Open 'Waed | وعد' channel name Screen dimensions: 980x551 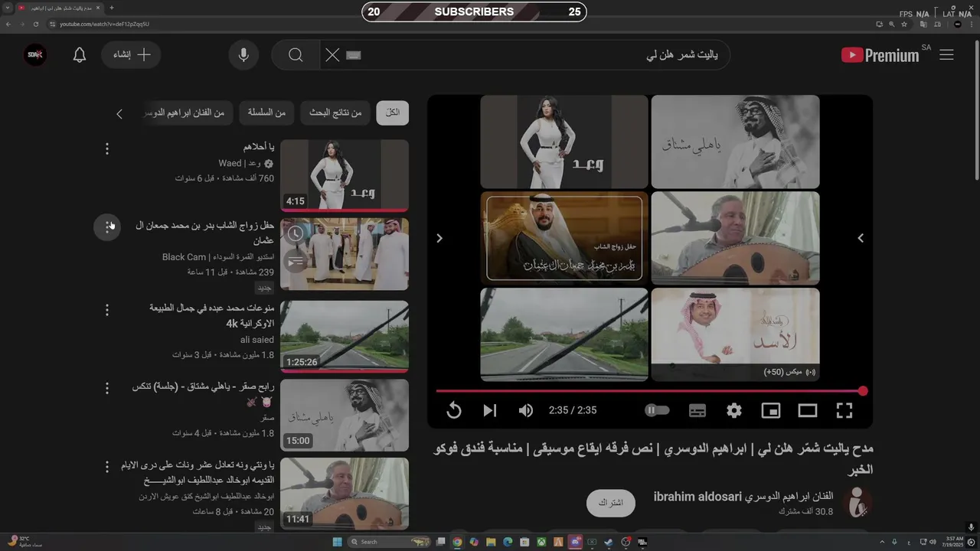tap(247, 164)
